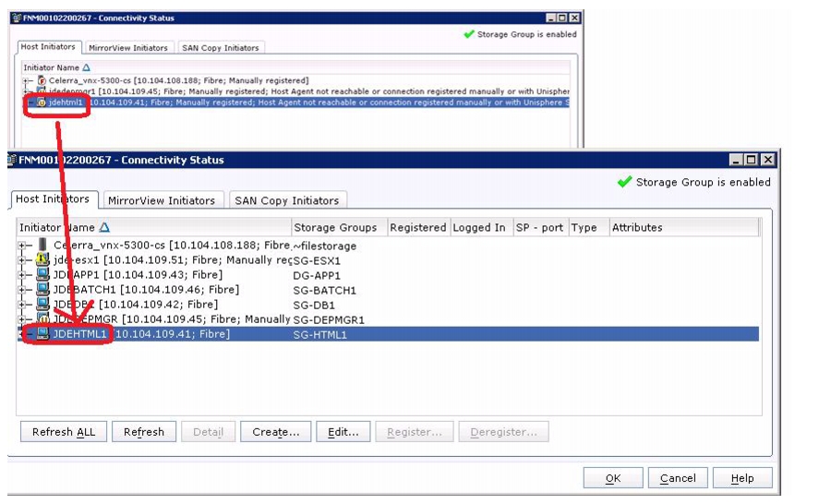The image size is (831, 504).
Task: Expand the JDEDEPMGR tree node
Action: (22, 319)
